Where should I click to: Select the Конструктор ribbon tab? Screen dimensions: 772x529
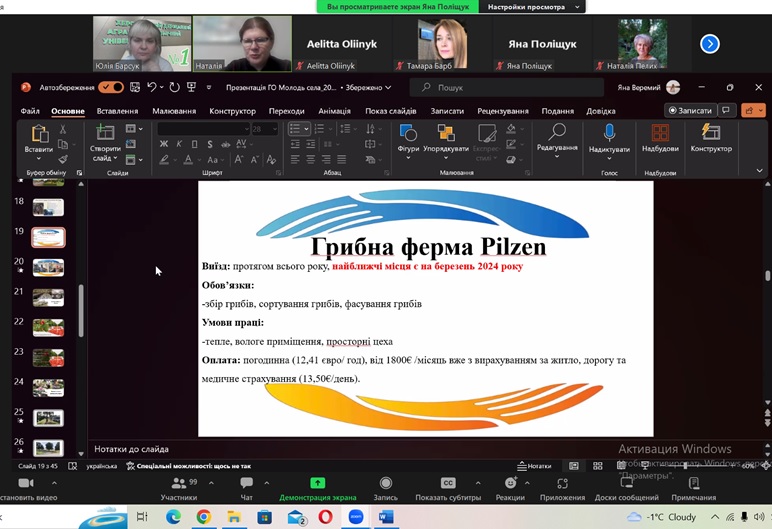pyautogui.click(x=232, y=111)
